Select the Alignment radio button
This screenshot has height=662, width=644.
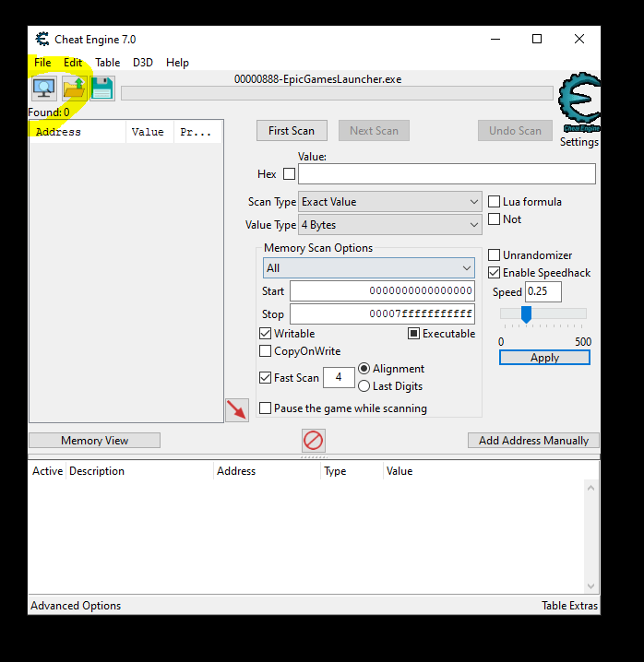click(364, 369)
